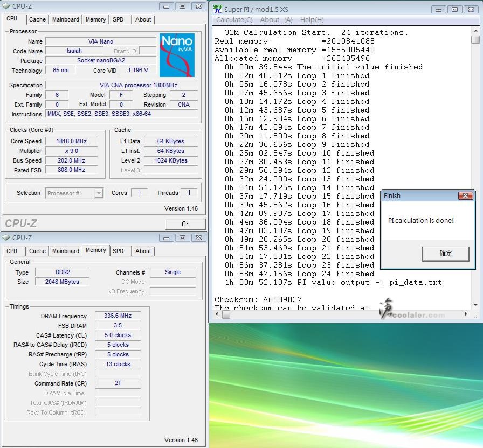The width and height of the screenshot is (483, 448).
Task: Click the scroll-right arrow in Super PI output
Action: click(x=466, y=314)
